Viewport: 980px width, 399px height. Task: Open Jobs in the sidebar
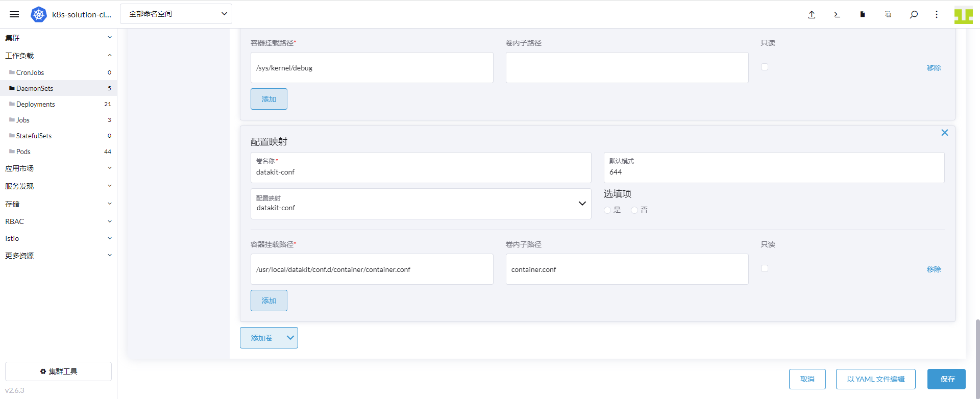tap(58, 120)
